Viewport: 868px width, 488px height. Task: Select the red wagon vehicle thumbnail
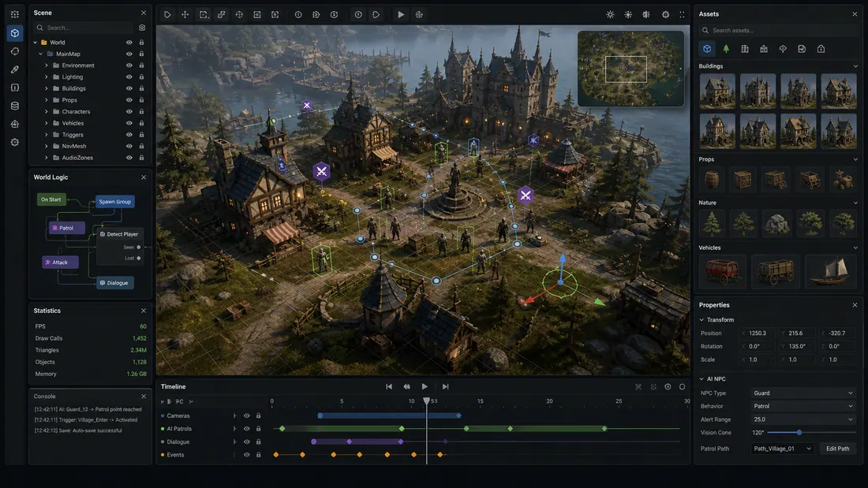point(722,271)
